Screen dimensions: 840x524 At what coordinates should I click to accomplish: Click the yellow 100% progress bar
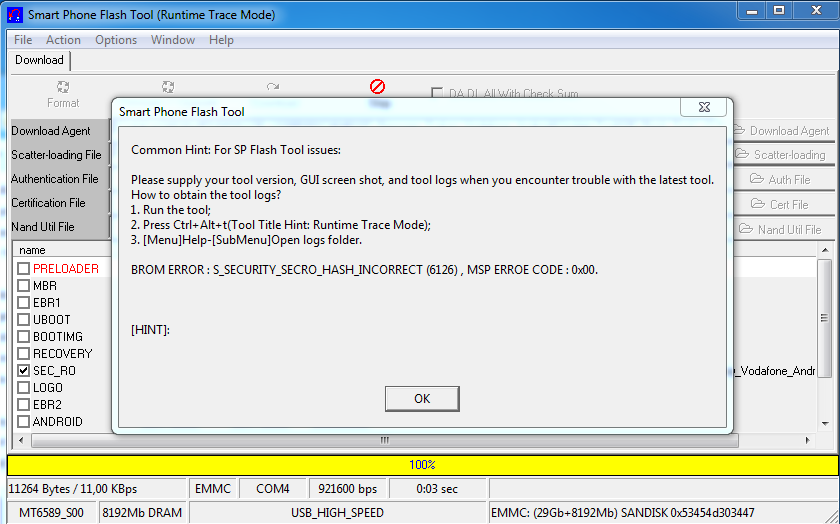(x=423, y=465)
